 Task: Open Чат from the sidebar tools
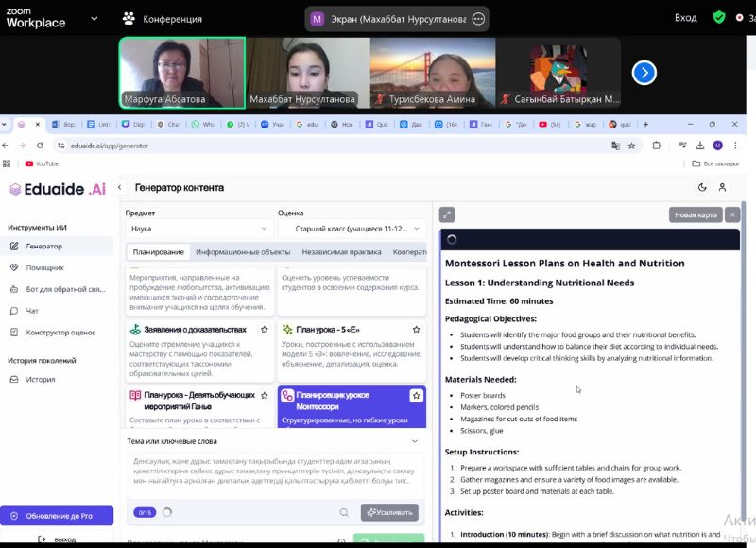click(x=32, y=311)
